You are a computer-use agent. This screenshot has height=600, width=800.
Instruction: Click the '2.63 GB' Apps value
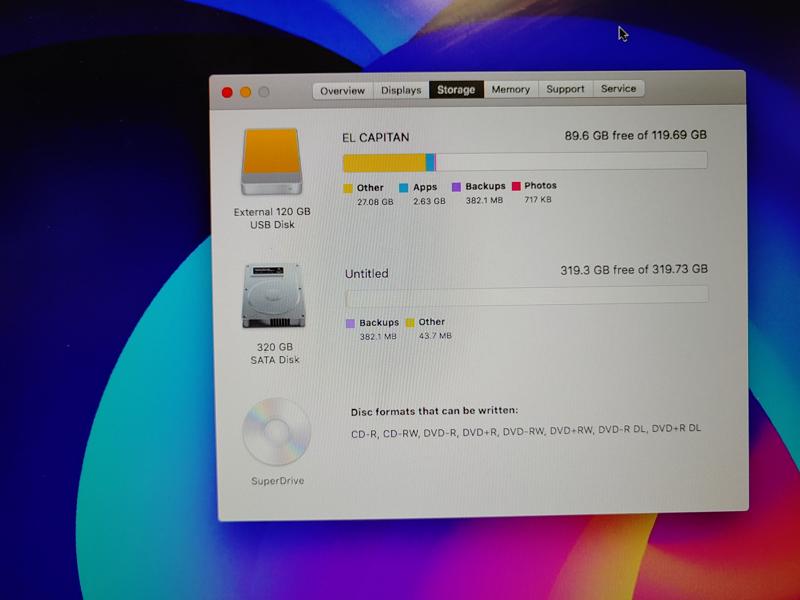[429, 202]
